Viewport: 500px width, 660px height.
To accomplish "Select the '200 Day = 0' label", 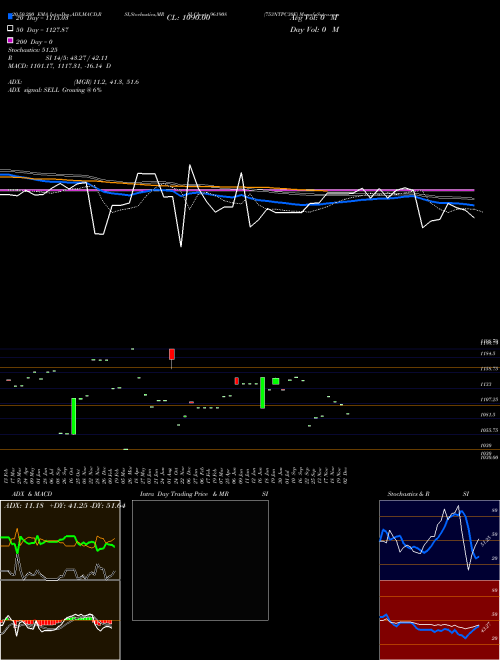I will click(35, 42).
